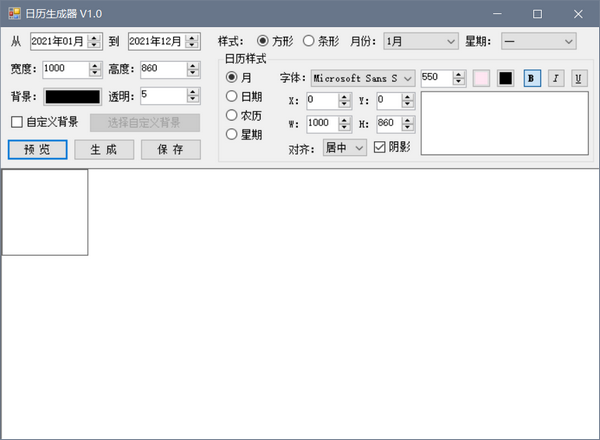Select the 日期 radio option
Screen dimensions: 600x440
[x=232, y=96]
